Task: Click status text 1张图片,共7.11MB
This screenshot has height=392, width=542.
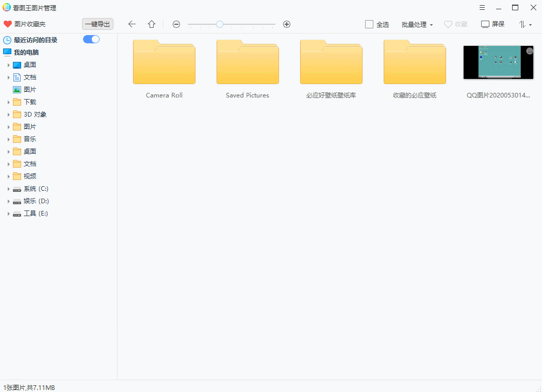Action: [x=29, y=387]
